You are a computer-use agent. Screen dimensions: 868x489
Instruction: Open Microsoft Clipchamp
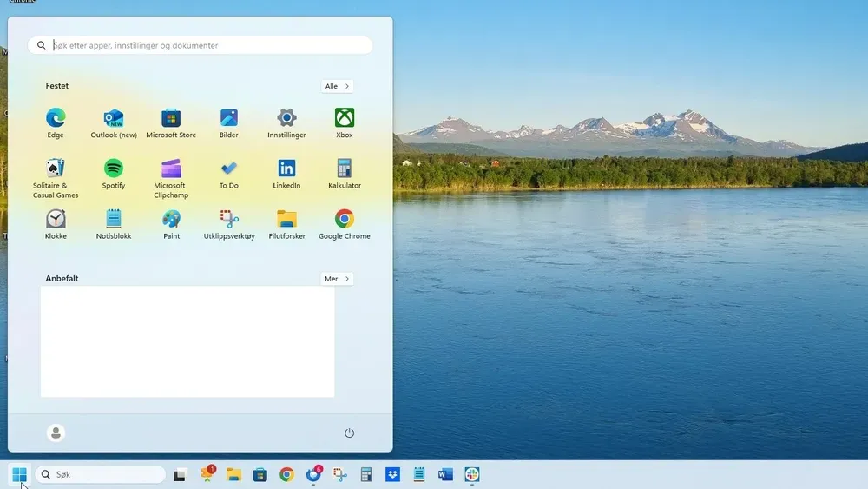pos(171,169)
